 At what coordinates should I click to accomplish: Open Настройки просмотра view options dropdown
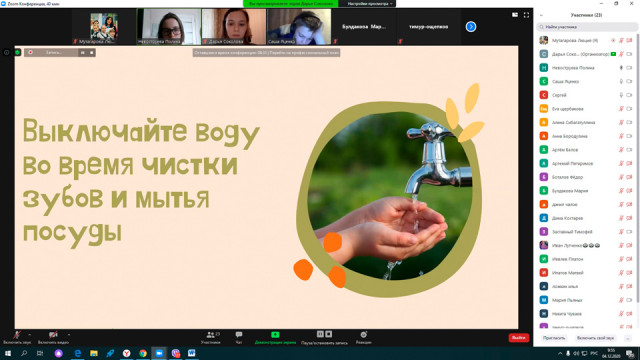[x=370, y=4]
